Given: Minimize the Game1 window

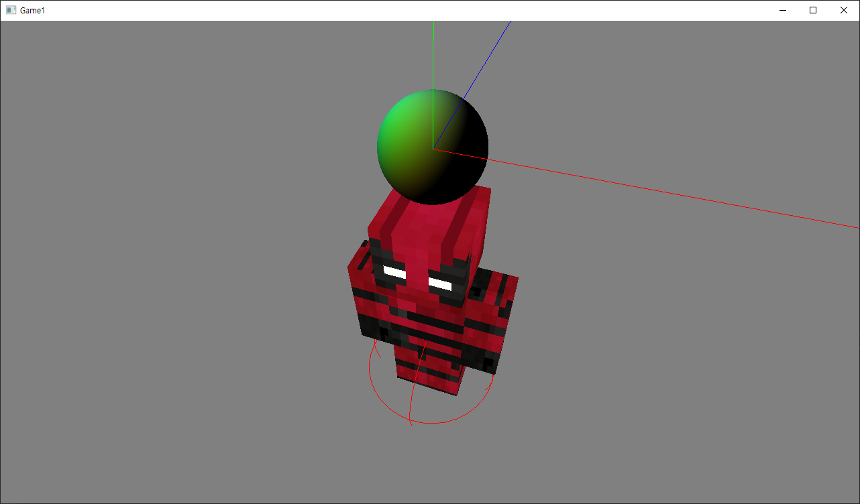Looking at the screenshot, I should tap(782, 10).
